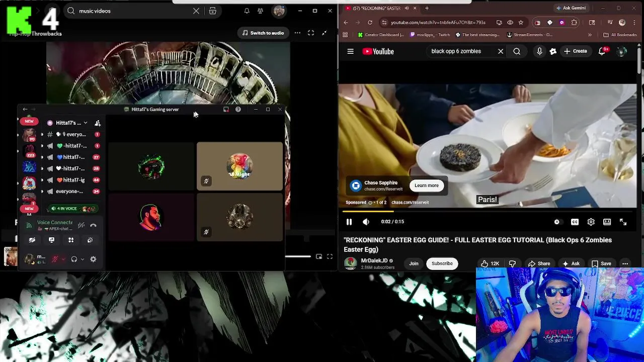Open Discord Help icon
Viewport: 644px width, 362px height.
click(238, 110)
